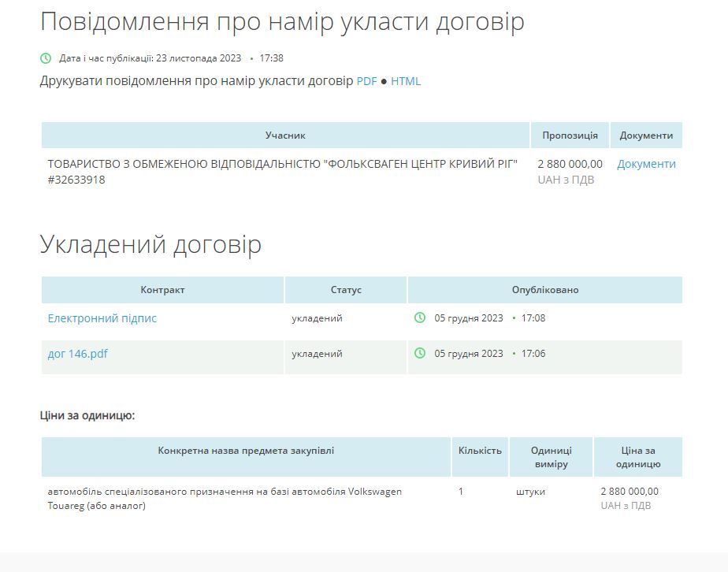Image resolution: width=728 pixels, height=572 pixels.
Task: Click the Кількість column header
Action: [480, 451]
